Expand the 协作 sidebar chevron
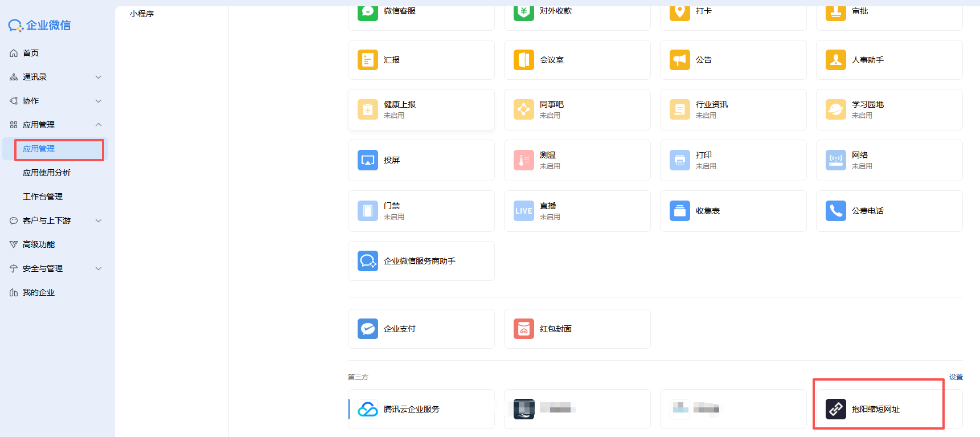 pyautogui.click(x=99, y=101)
